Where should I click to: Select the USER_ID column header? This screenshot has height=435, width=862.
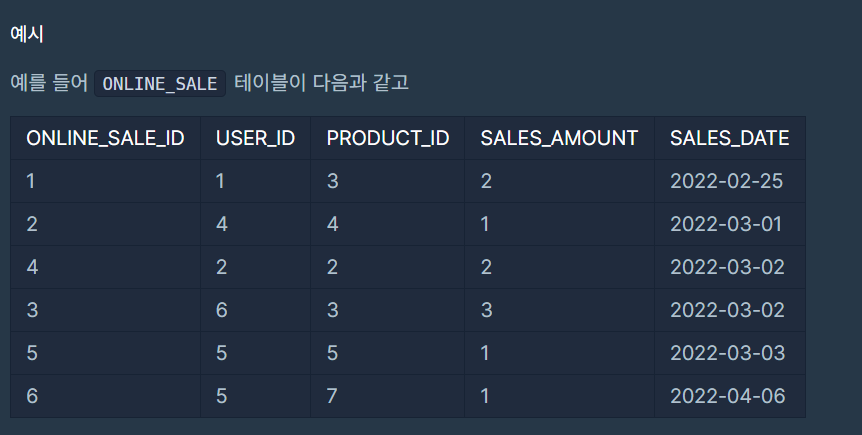tap(256, 138)
